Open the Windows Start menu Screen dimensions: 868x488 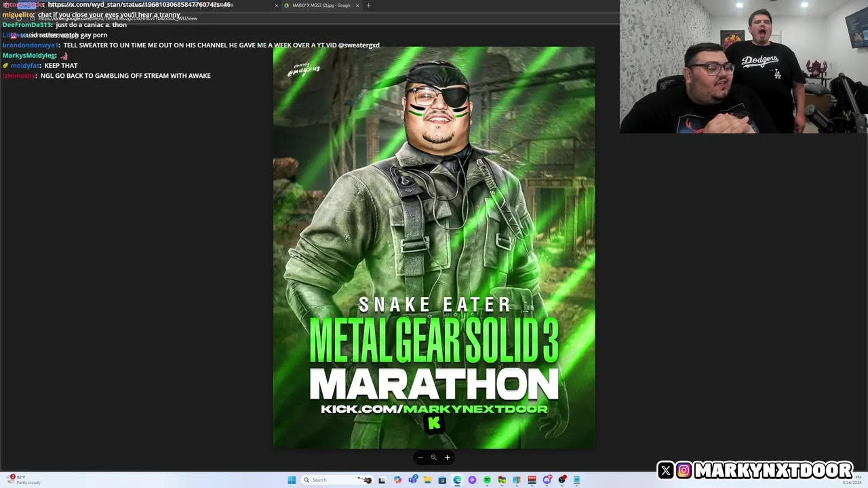pyautogui.click(x=292, y=480)
